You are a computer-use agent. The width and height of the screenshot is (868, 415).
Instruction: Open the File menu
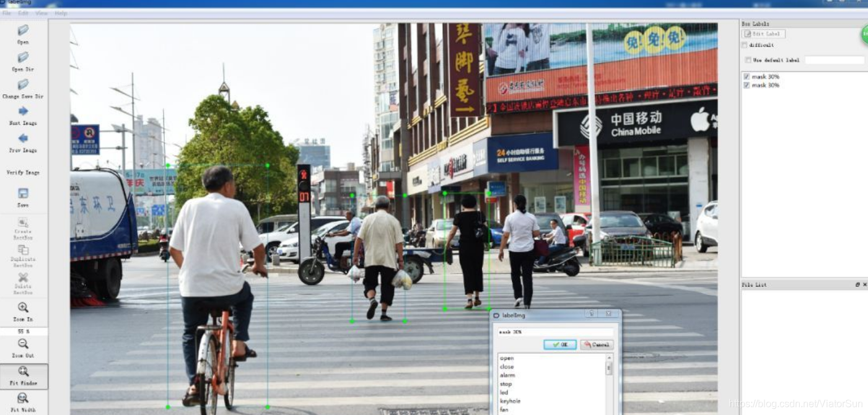click(7, 13)
